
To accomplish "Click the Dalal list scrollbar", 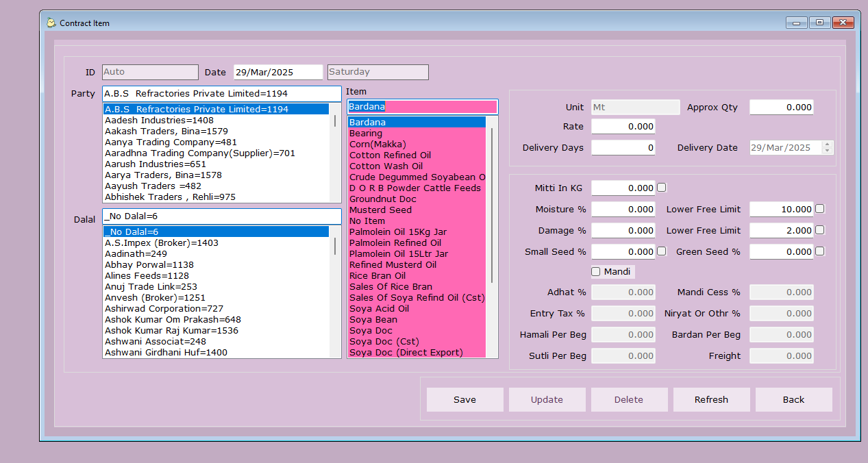I will point(335,292).
